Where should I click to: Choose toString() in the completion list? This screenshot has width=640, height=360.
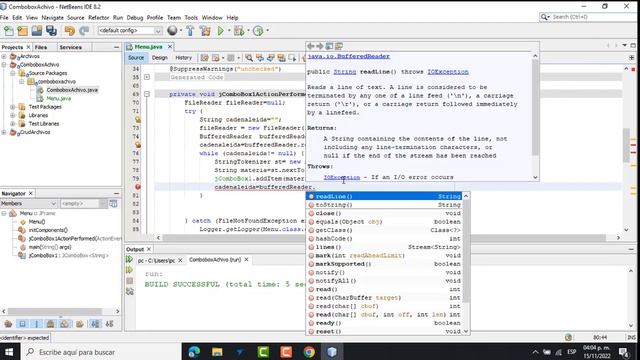pyautogui.click(x=384, y=205)
